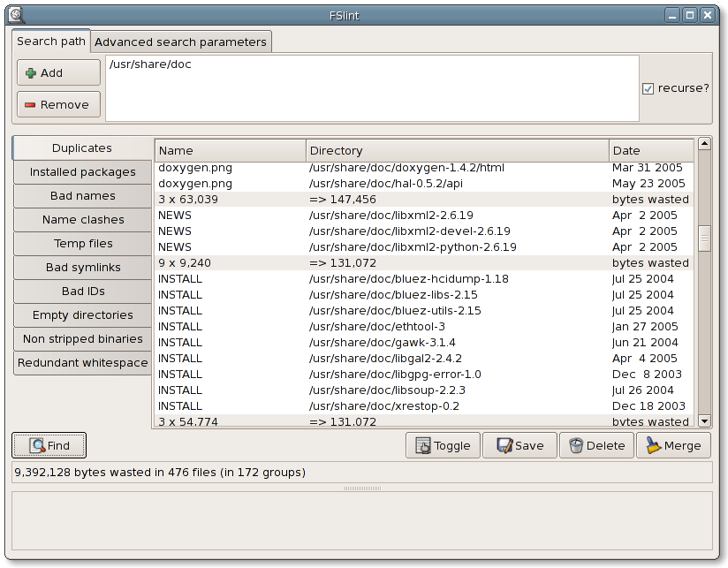728x568 pixels.
Task: Click the pane resize grip handle
Action: pyautogui.click(x=362, y=488)
